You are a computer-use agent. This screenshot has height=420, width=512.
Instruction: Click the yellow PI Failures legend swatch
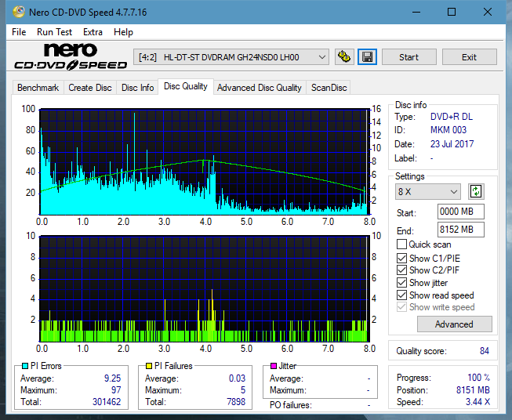click(x=149, y=366)
